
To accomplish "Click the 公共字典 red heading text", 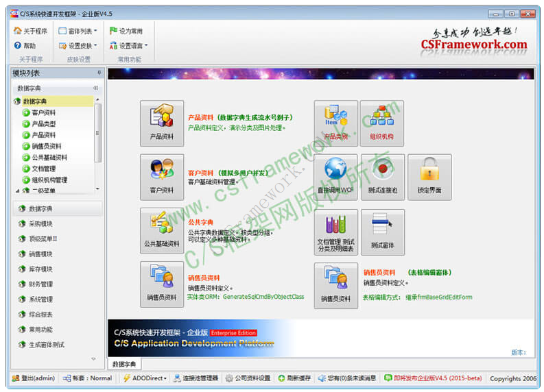I will coord(200,222).
